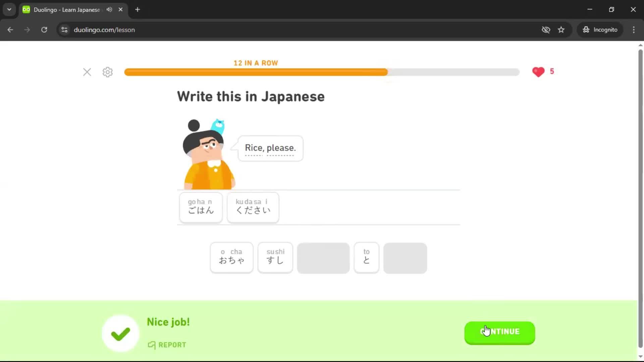Open a new browser tab
The width and height of the screenshot is (644, 362).
137,9
